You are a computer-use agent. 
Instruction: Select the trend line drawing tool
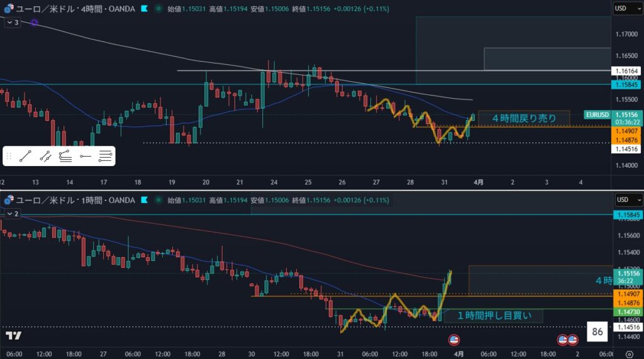click(x=26, y=157)
